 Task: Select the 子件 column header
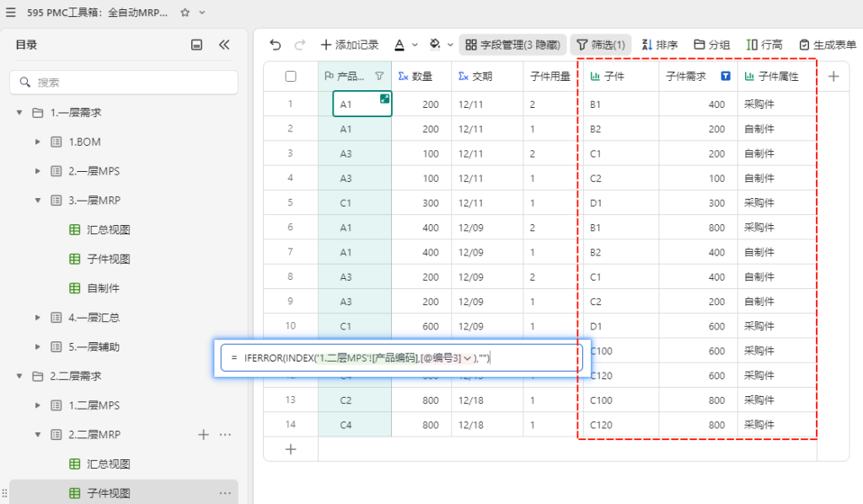point(621,76)
